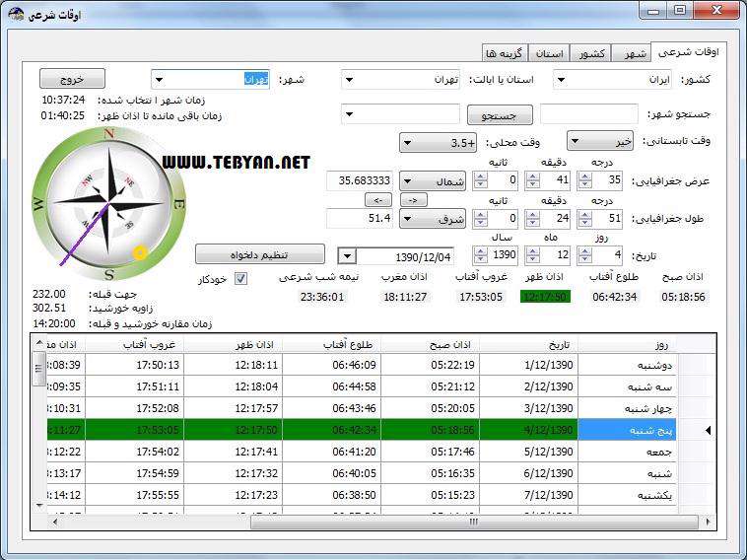Click the table's vertical scrollbar up arrow

tap(39, 343)
